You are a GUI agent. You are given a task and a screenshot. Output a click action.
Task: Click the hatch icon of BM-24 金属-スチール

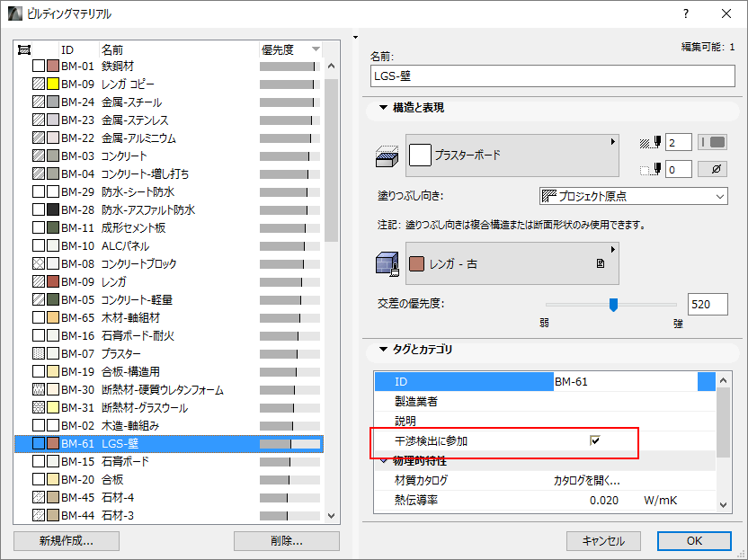[39, 102]
